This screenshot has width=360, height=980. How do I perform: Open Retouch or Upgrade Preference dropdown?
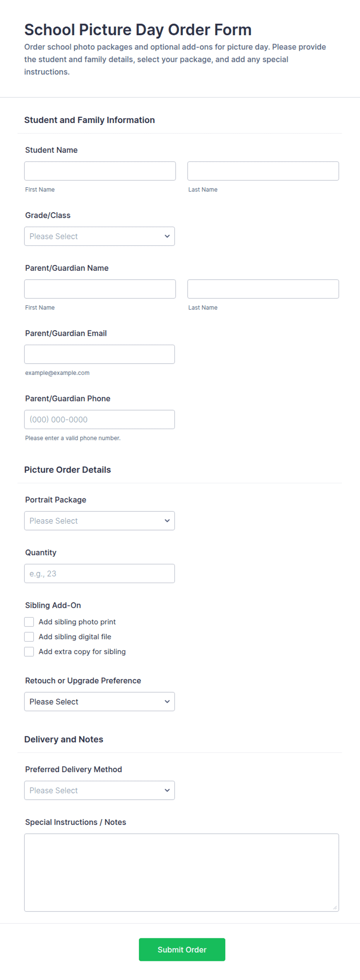(99, 701)
